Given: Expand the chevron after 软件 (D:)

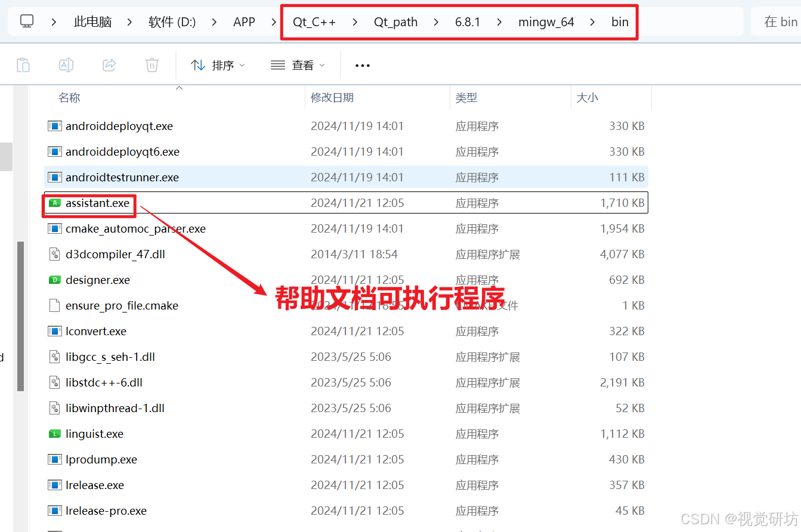Looking at the screenshot, I should 215,22.
